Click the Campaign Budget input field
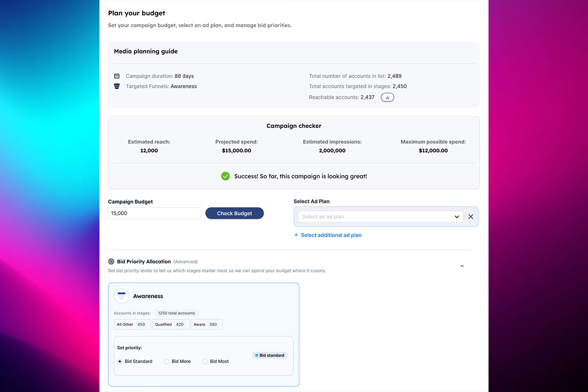Image resolution: width=588 pixels, height=392 pixels. pos(154,213)
